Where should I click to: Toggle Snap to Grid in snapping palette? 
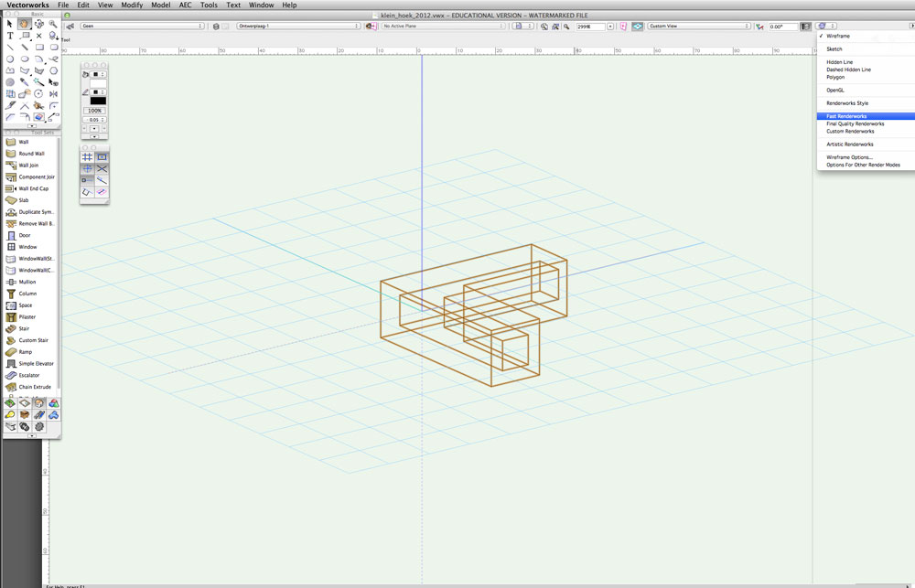87,157
